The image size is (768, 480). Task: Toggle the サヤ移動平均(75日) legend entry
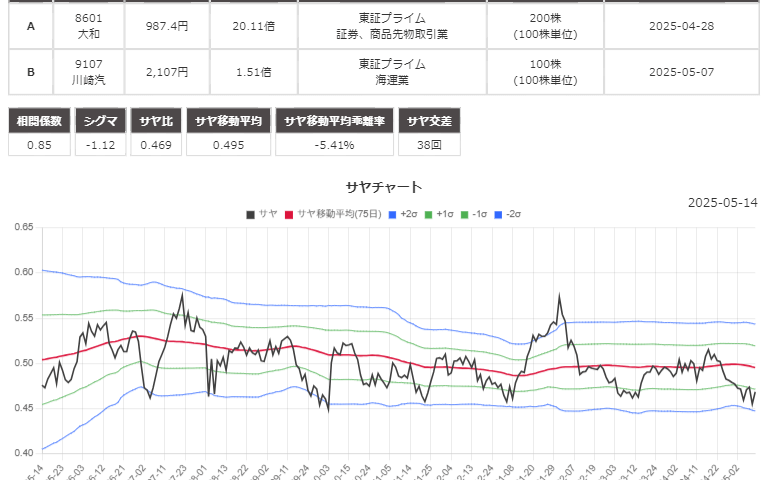point(333,214)
